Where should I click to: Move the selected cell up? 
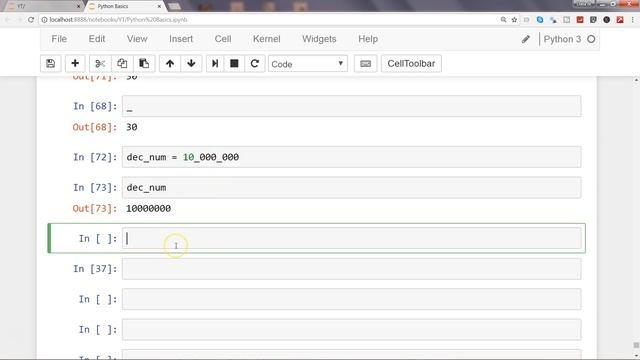[170, 64]
